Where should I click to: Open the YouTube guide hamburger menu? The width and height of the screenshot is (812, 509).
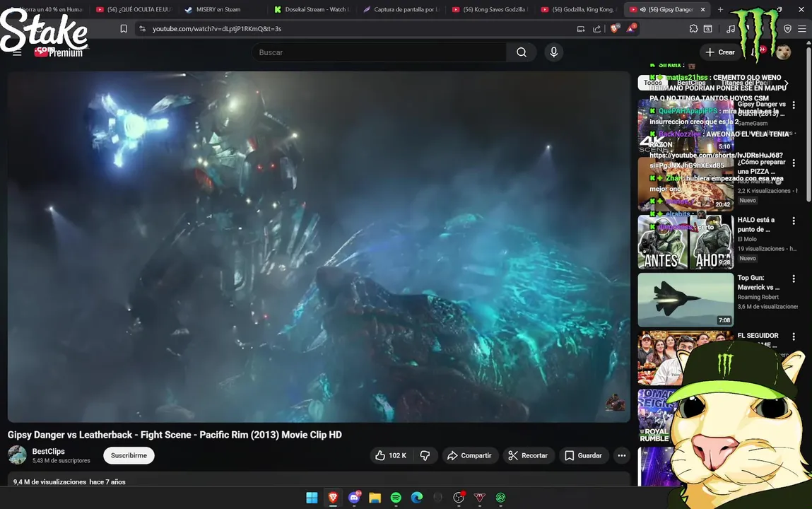click(x=17, y=53)
